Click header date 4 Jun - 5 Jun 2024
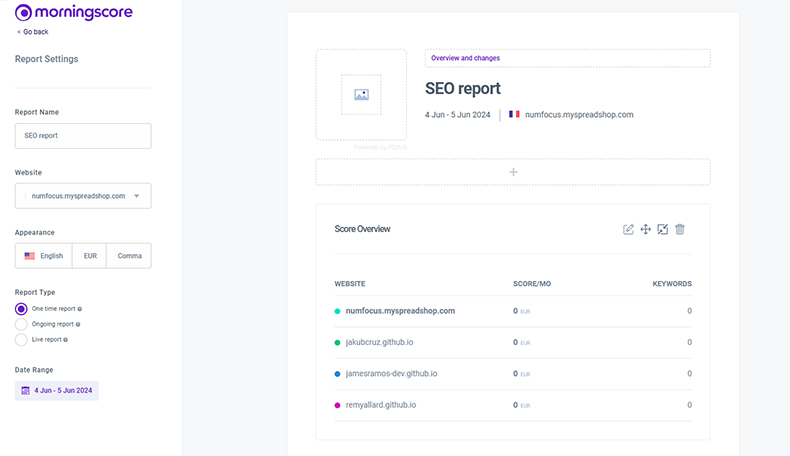Screen dimensions: 790x456 [x=457, y=114]
